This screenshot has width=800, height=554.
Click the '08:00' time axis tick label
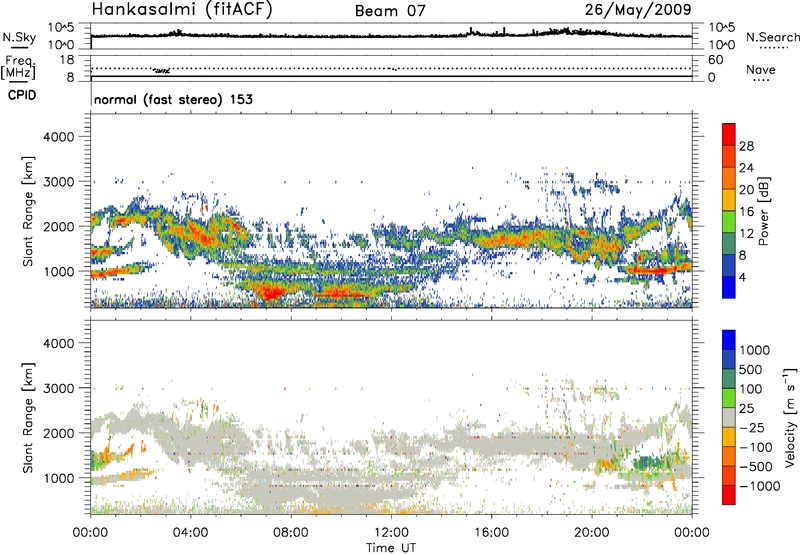pyautogui.click(x=290, y=533)
